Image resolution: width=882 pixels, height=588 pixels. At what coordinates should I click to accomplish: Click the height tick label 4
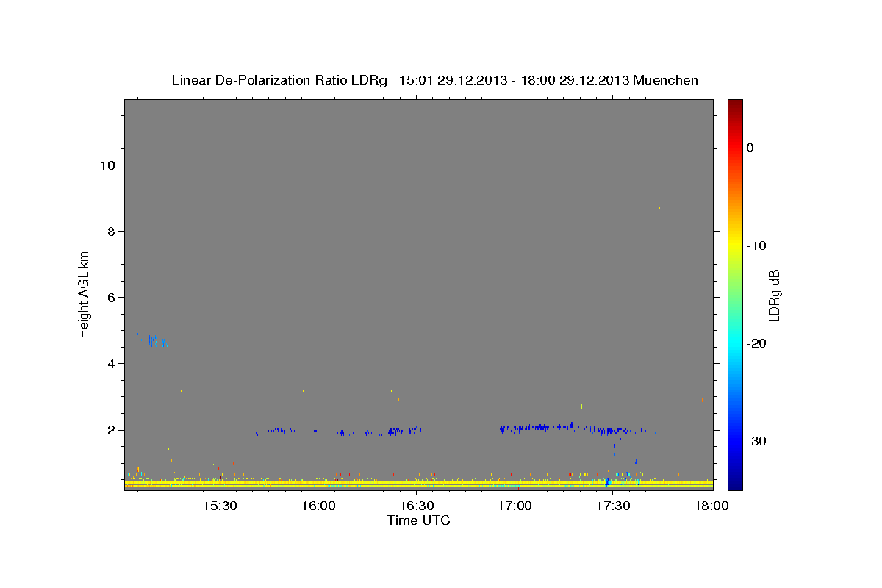pos(110,364)
